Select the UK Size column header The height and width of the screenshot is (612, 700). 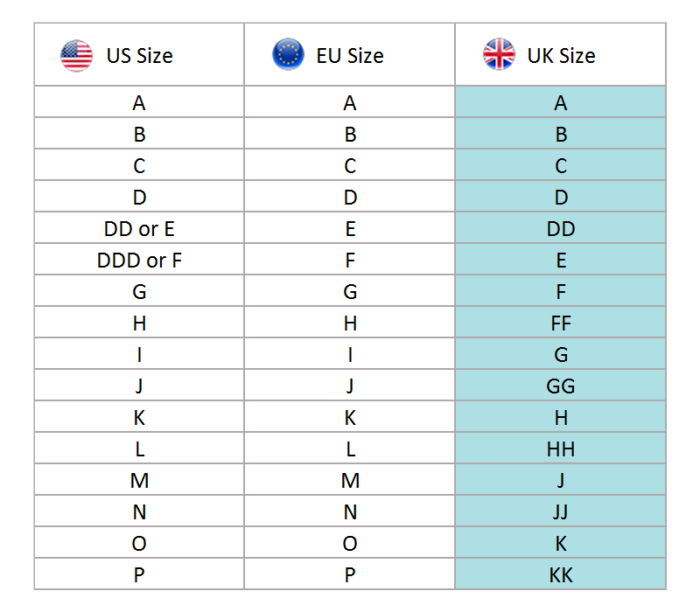tap(561, 56)
